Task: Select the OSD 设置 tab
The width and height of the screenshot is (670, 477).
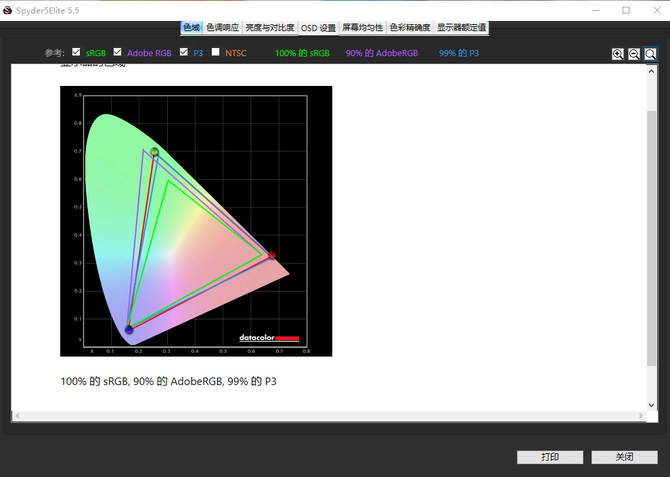Action: (x=318, y=28)
